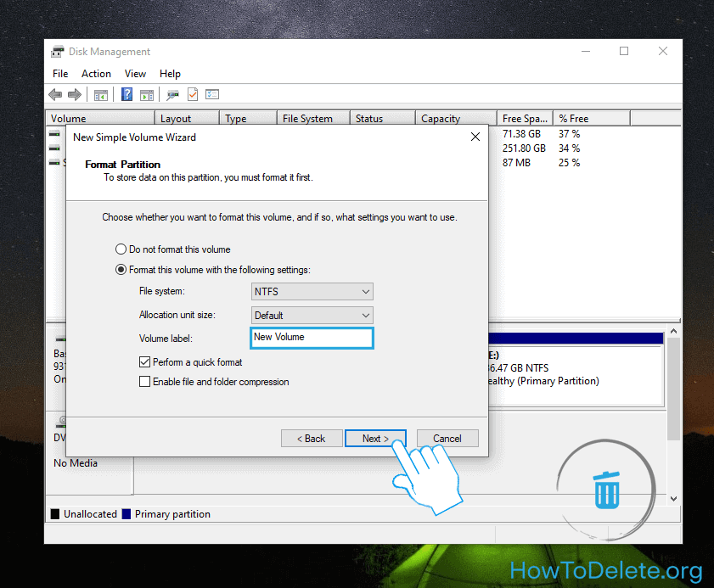Select 'Do not format this volume' option
Image resolution: width=714 pixels, height=588 pixels.
(121, 249)
